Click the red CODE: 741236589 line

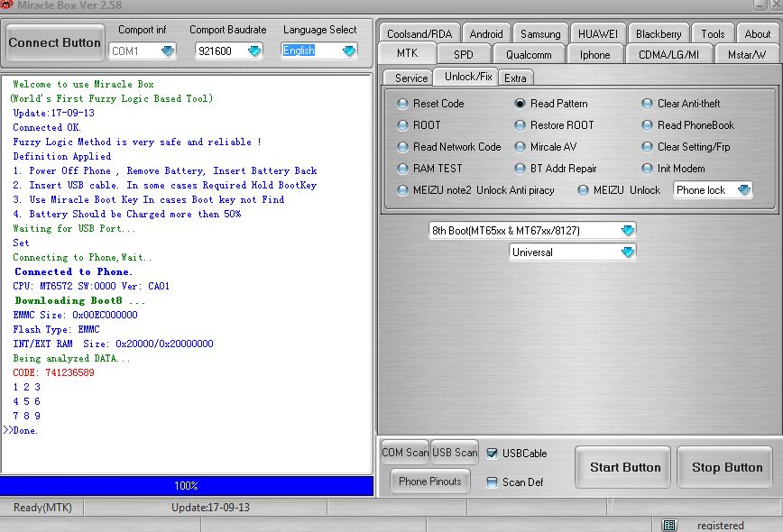click(x=53, y=372)
